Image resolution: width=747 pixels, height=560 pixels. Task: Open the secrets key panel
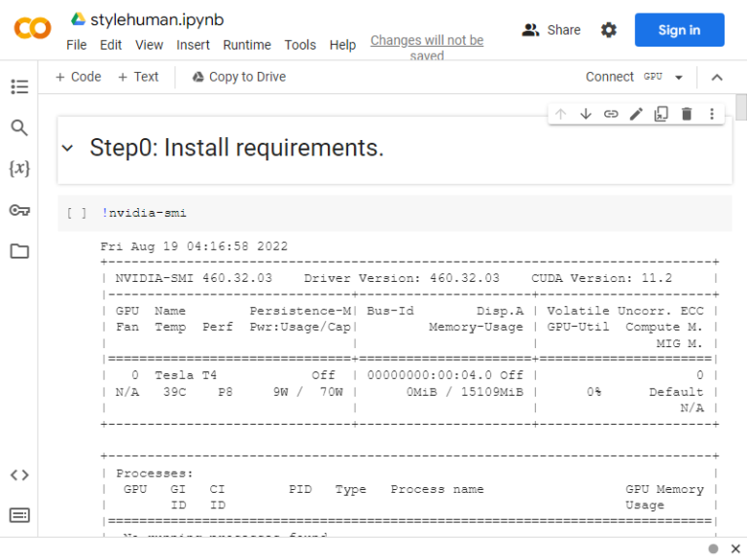[x=19, y=210]
